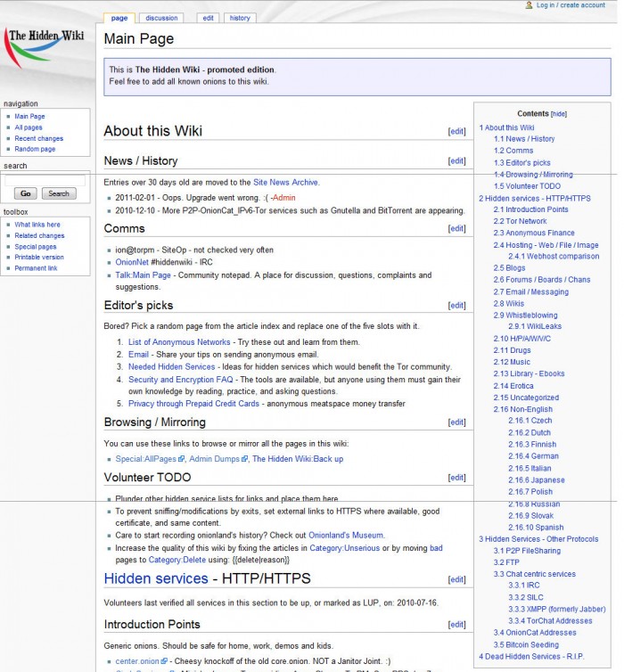Viewport: 624px width, 672px height.
Task: Click the Hidden Wiki logo
Action: pos(45,47)
